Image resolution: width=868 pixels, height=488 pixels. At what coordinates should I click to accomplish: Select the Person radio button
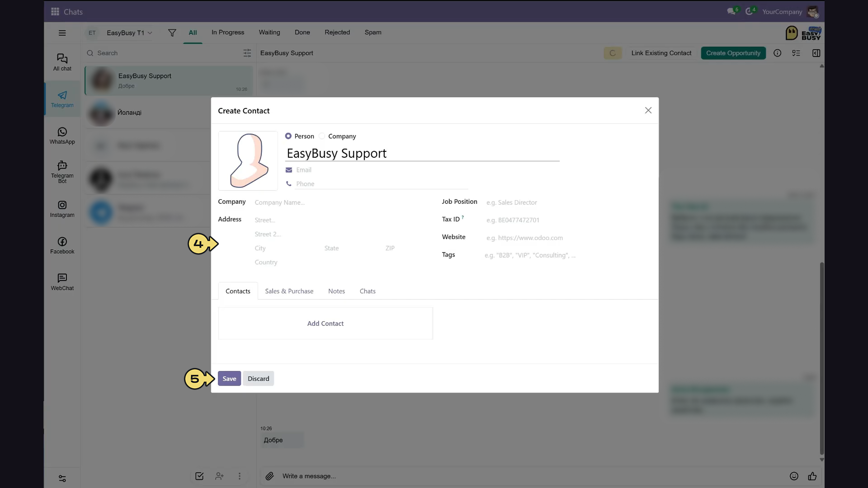click(288, 136)
